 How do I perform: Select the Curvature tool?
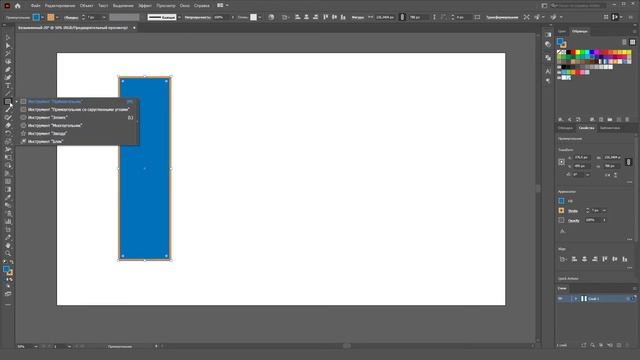pos(8,77)
